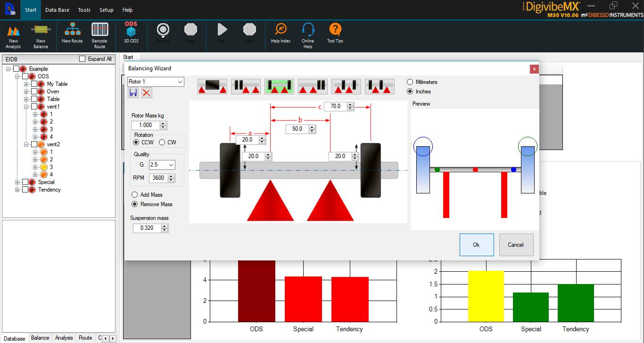Image resolution: width=644 pixels, height=343 pixels.
Task: Delete the rotor using the red X icon
Action: coord(146,93)
